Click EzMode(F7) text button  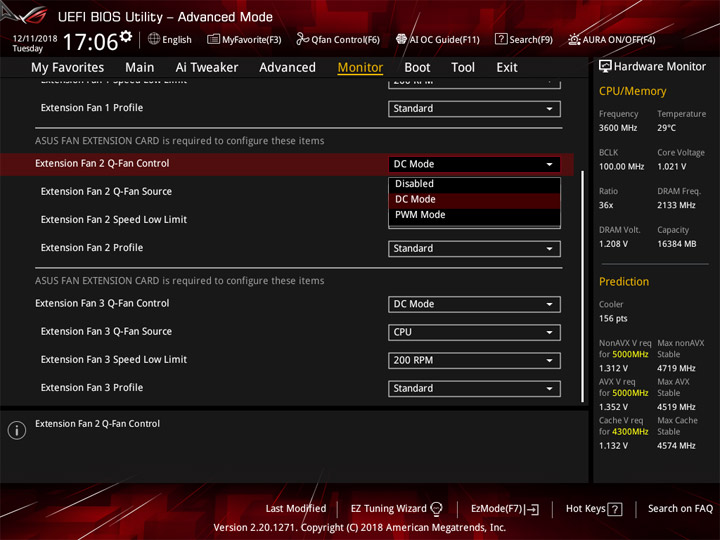coord(497,509)
